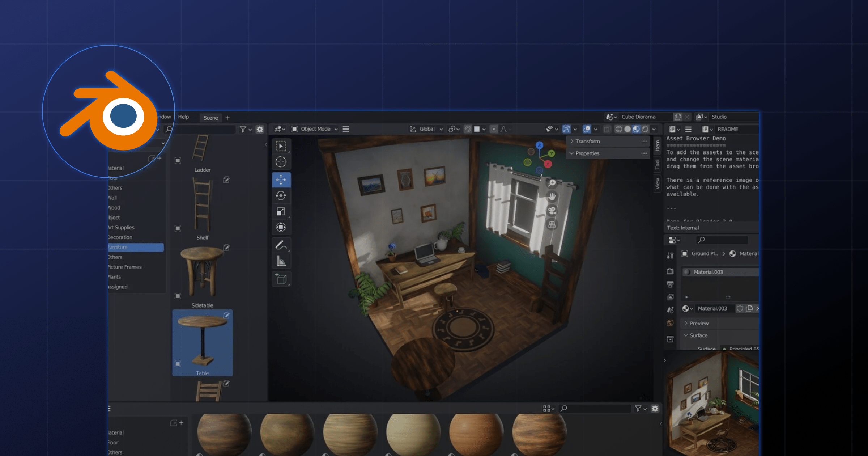Screen dimensions: 868x456
Task: Open the View sidebar tab
Action: coord(658,184)
